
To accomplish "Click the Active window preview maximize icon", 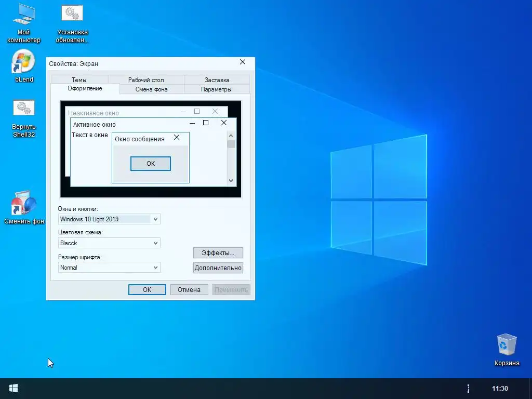I will pyautogui.click(x=206, y=123).
